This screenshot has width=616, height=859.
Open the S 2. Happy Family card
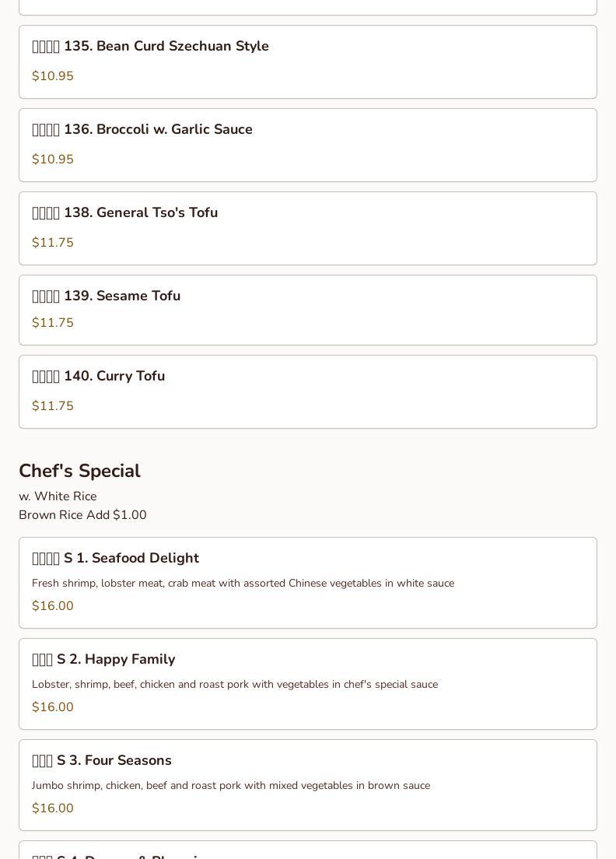308,684
